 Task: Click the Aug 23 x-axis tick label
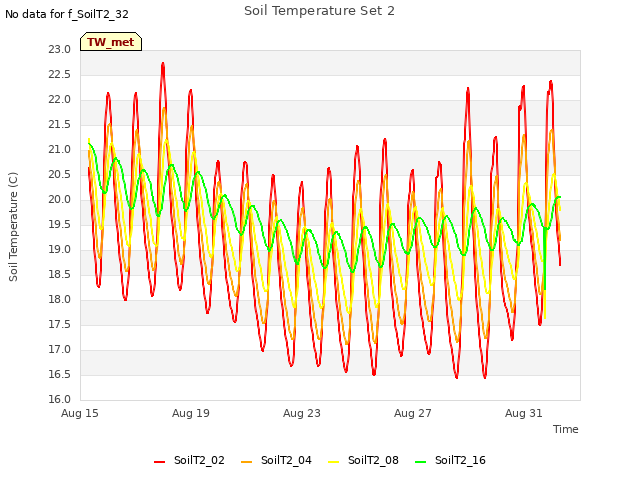(302, 413)
